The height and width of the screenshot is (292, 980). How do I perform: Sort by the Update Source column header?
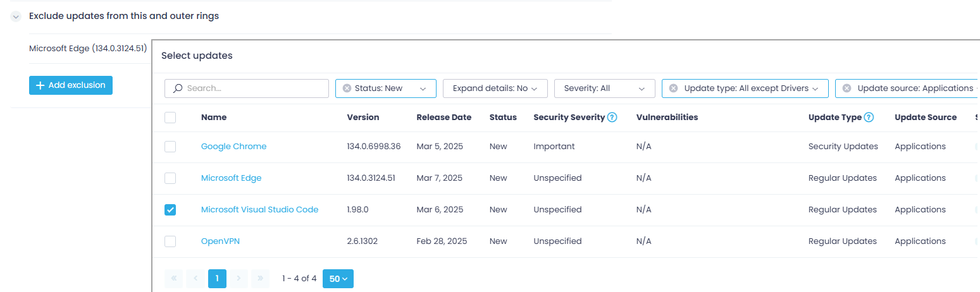pyautogui.click(x=926, y=117)
